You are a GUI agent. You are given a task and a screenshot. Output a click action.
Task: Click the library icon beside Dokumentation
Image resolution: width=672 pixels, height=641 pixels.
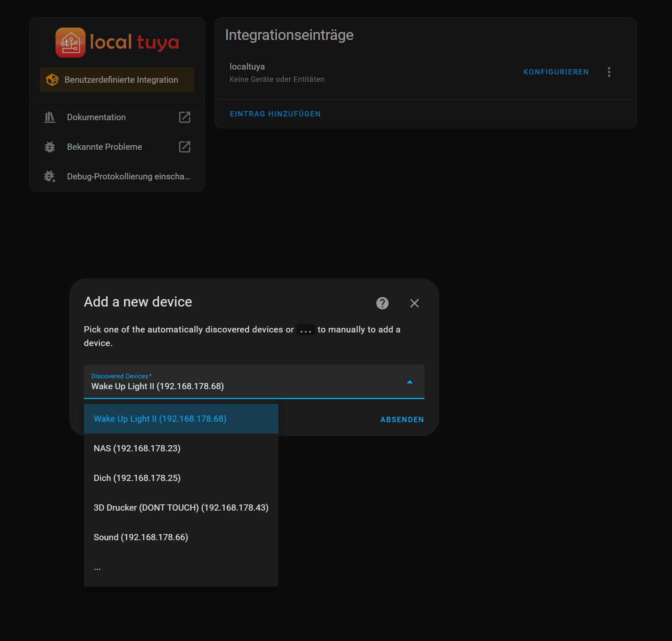pyautogui.click(x=49, y=117)
